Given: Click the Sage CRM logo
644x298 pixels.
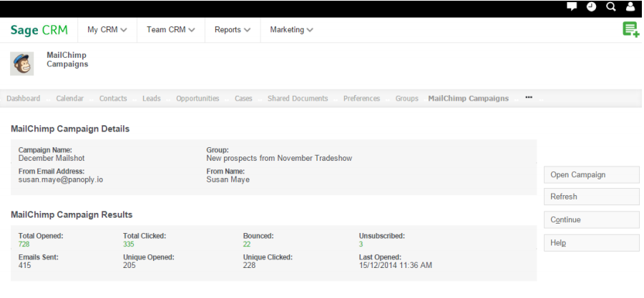Looking at the screenshot, I should 39,30.
